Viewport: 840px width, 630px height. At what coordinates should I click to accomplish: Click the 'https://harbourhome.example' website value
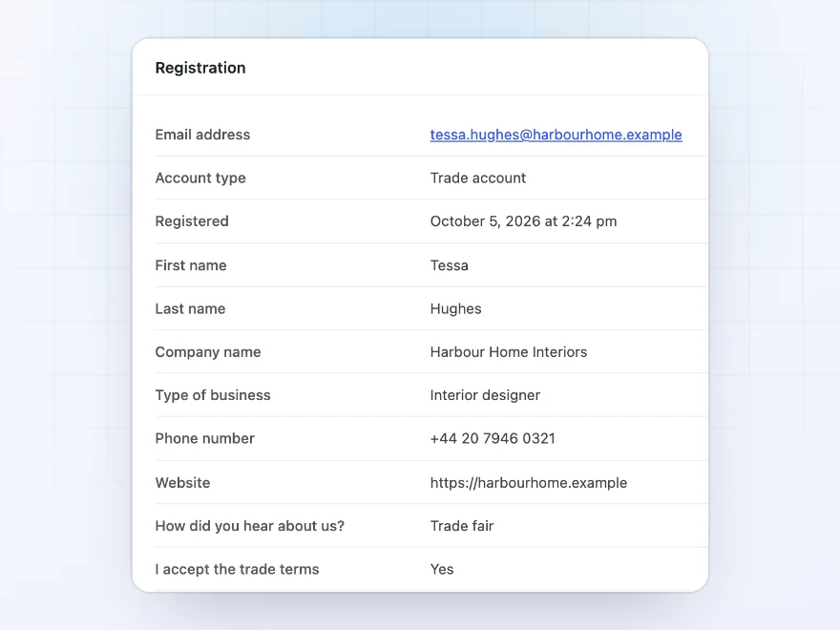pos(528,483)
